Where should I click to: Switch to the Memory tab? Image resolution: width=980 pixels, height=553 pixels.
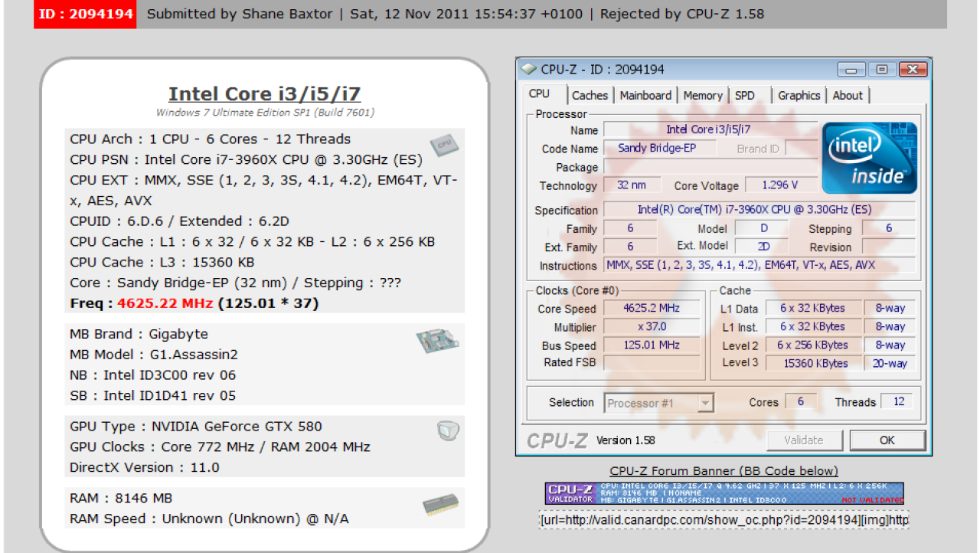pos(703,96)
